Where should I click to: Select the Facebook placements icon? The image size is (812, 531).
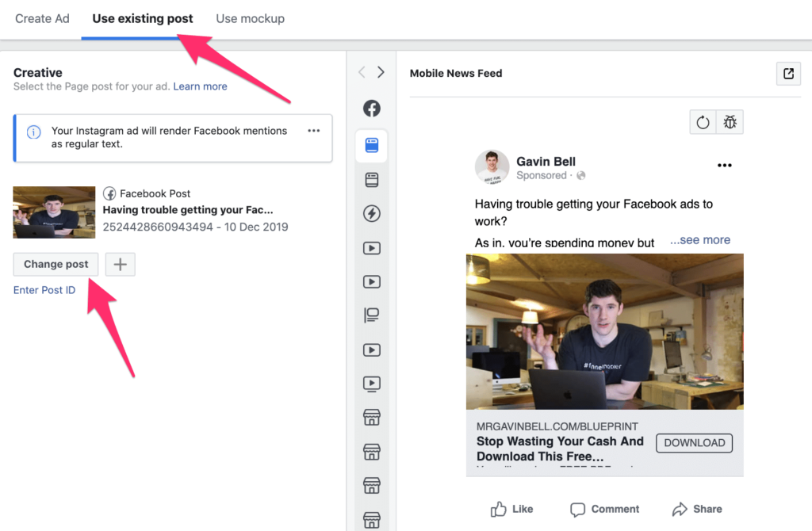click(371, 109)
